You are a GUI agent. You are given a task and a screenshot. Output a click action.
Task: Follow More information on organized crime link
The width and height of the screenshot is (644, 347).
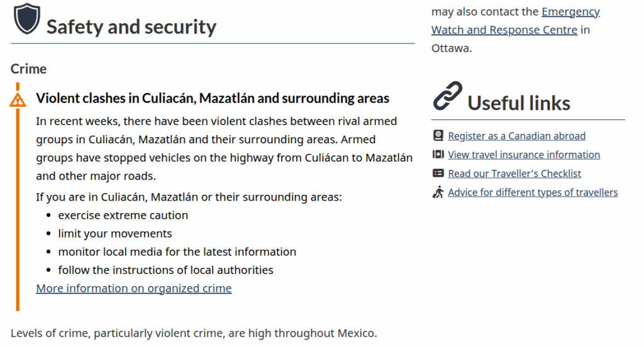(134, 289)
